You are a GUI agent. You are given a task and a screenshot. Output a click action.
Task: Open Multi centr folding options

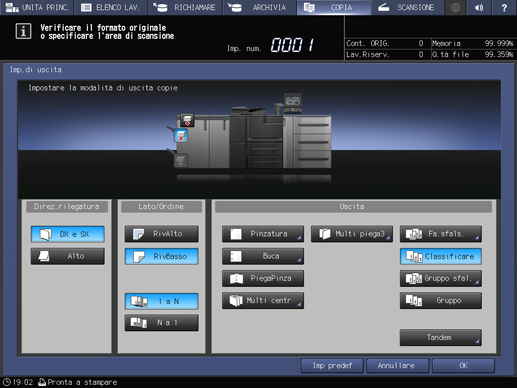click(263, 301)
